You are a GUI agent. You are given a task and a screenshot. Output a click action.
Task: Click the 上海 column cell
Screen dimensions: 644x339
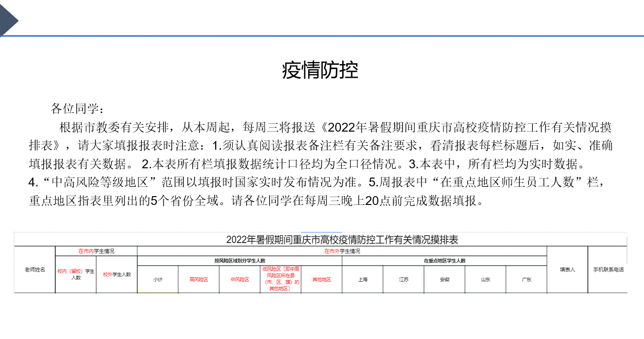pos(362,279)
